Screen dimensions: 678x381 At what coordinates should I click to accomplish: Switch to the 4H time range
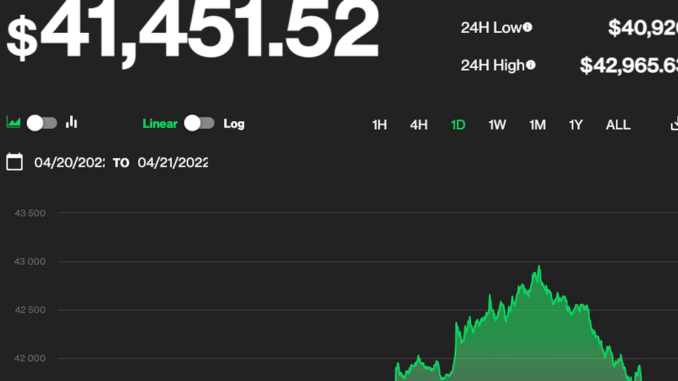click(419, 125)
